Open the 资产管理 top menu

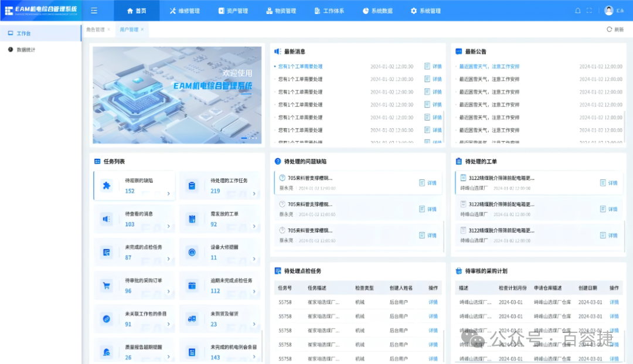point(233,11)
